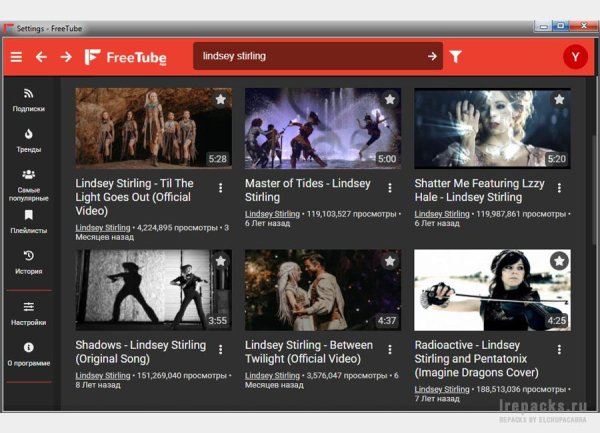The height and width of the screenshot is (433, 600).
Task: Open История history in sidebar
Action: coord(29,262)
